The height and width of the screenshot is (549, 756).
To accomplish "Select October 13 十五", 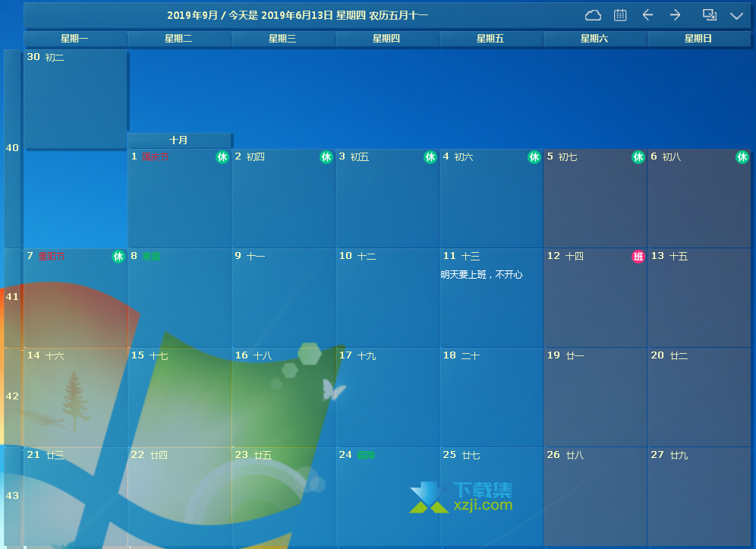I will pos(699,298).
